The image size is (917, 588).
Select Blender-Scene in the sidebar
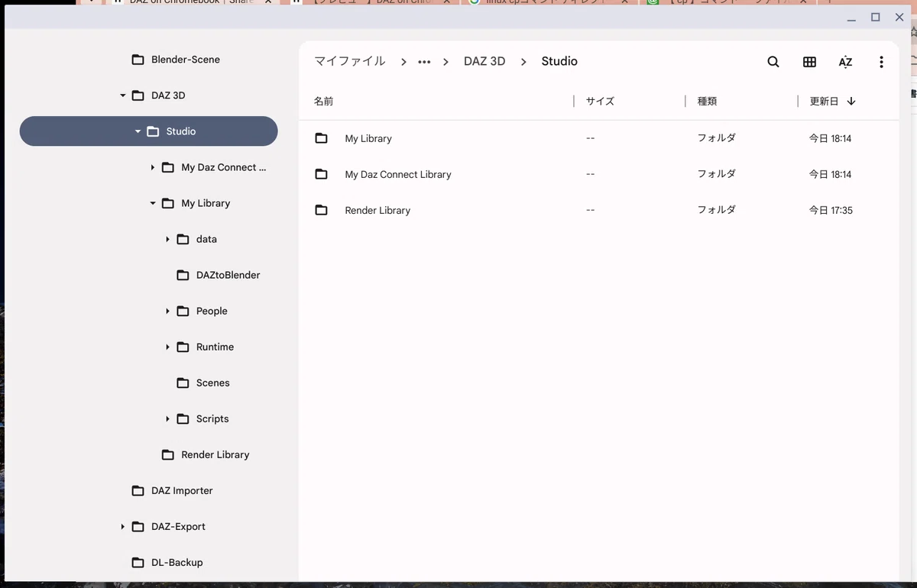(186, 60)
